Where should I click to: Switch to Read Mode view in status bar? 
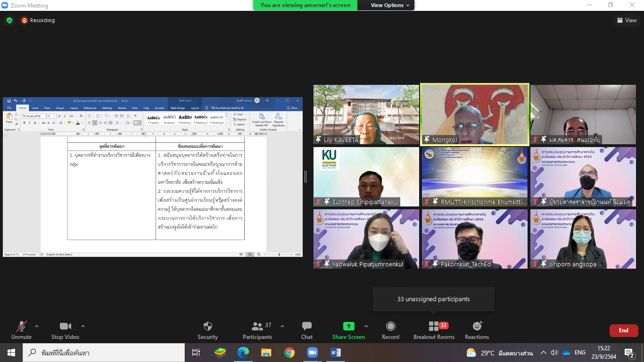241,255
